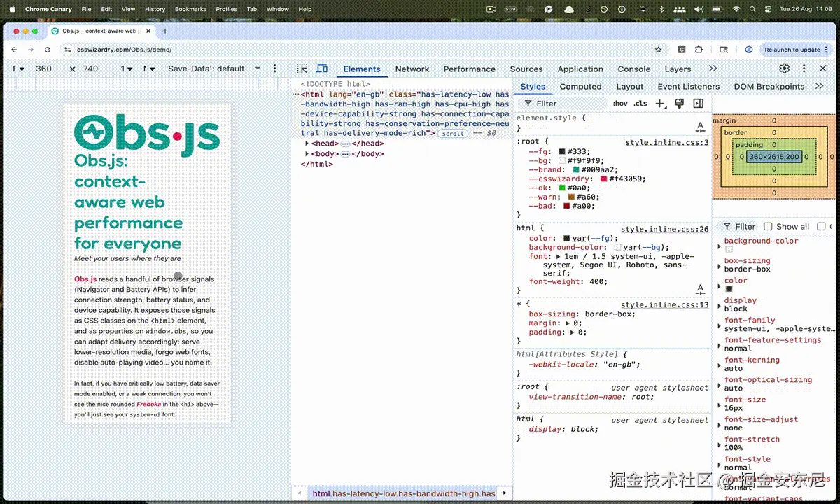Viewport: 840px width, 504px height.
Task: Click the Relaunch to update button
Action: coord(792,50)
